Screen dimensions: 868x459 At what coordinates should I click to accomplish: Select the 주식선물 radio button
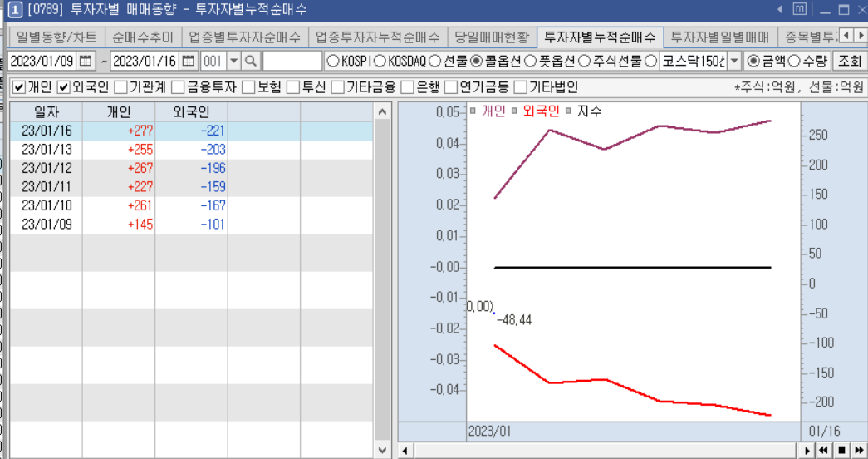pyautogui.click(x=585, y=61)
